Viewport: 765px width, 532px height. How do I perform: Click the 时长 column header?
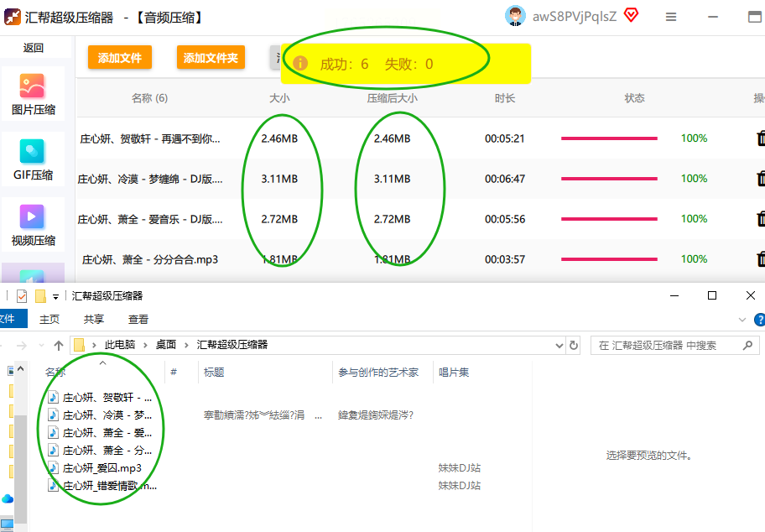[x=505, y=98]
